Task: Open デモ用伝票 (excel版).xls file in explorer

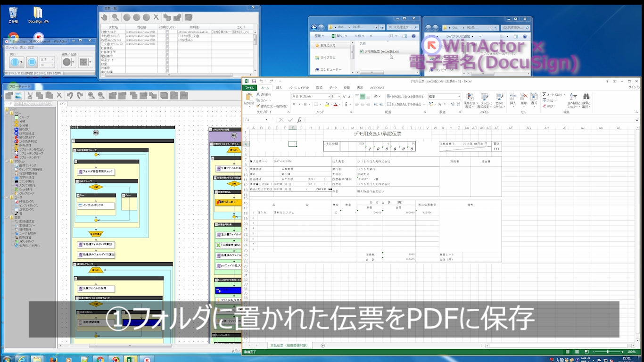Action: (382, 51)
